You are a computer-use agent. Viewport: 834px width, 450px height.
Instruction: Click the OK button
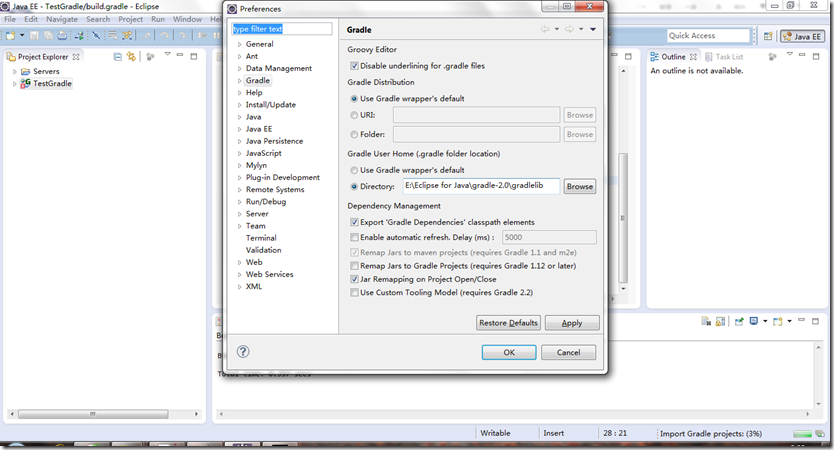(509, 352)
